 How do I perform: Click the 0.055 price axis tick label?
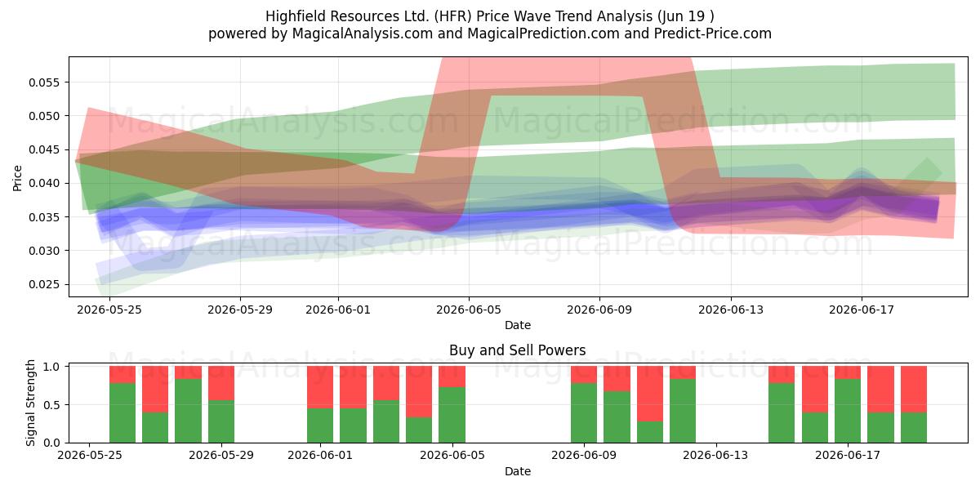point(45,82)
